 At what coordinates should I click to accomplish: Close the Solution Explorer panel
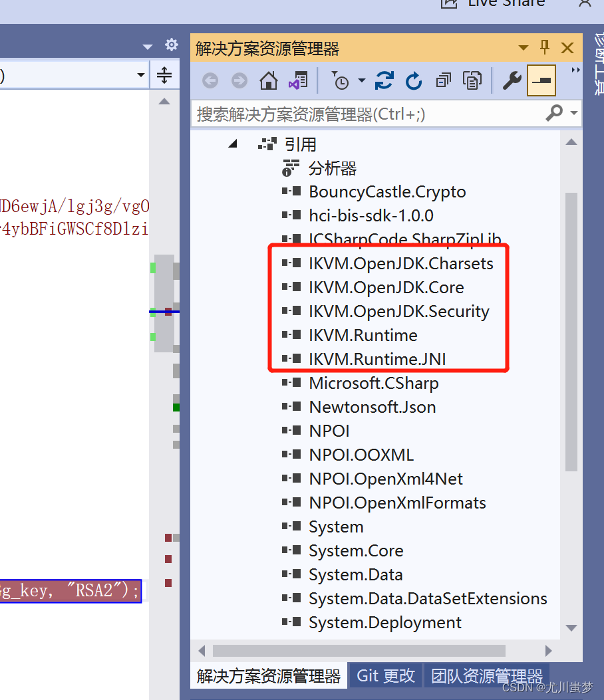pos(567,47)
